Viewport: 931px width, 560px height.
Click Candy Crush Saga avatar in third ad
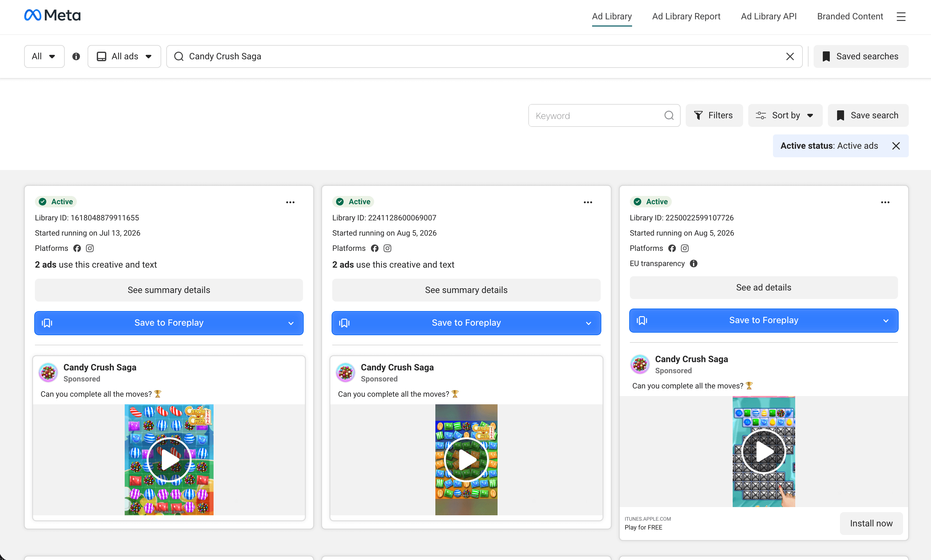click(640, 365)
